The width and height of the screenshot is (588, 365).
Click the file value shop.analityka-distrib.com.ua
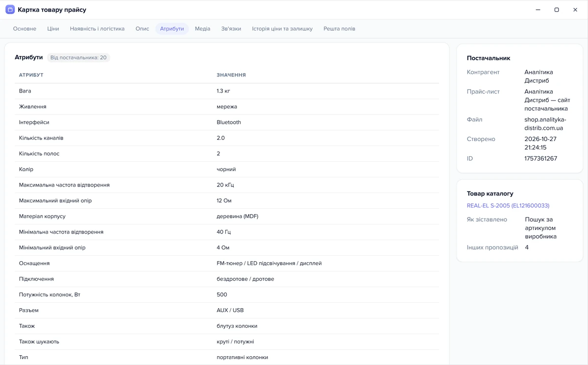[545, 124]
